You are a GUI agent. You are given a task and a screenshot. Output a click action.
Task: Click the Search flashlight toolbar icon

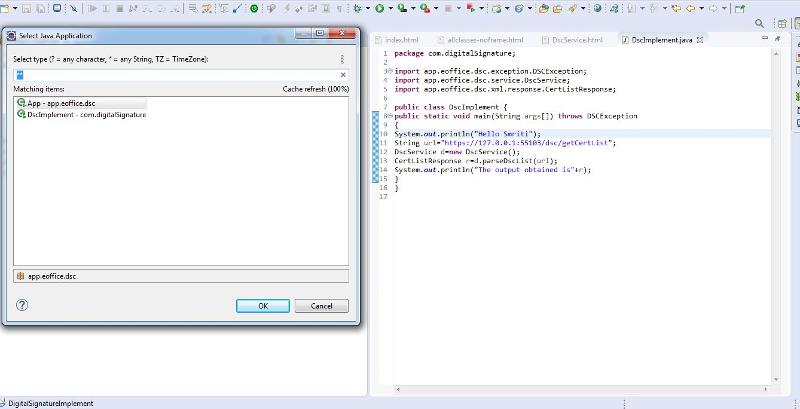(572, 8)
